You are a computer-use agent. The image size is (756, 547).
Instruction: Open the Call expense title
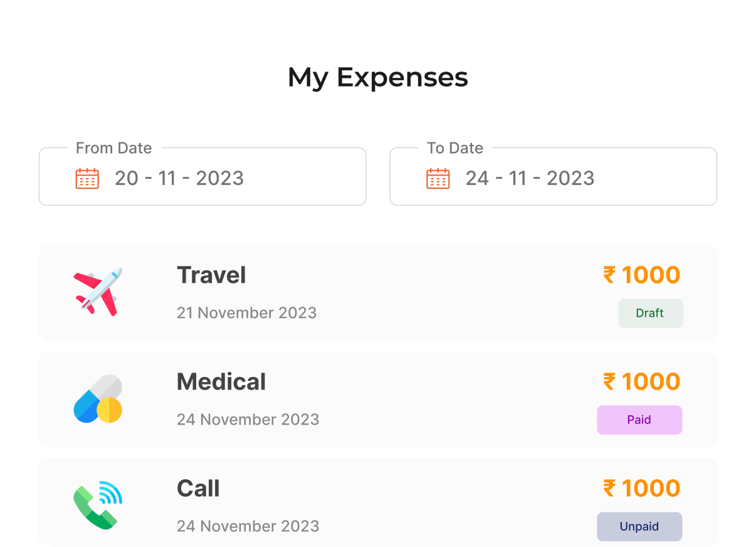[198, 489]
